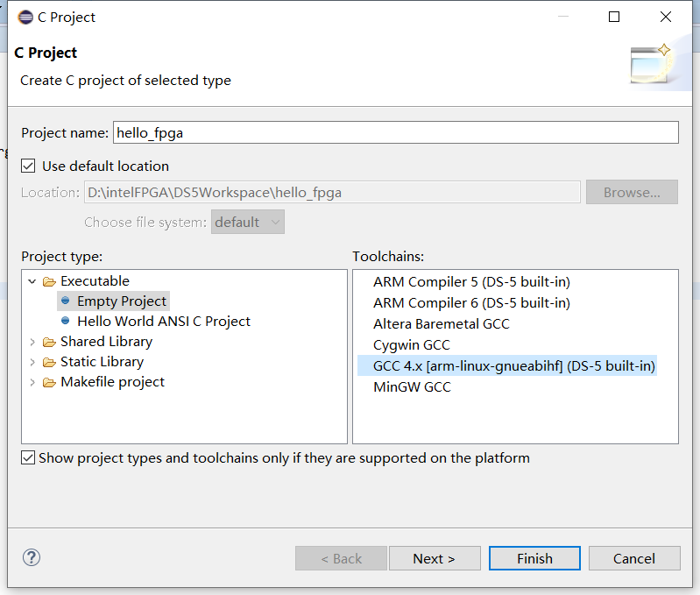This screenshot has height=595, width=700.
Task: Click the Eclipse icon in title bar
Action: [25, 17]
